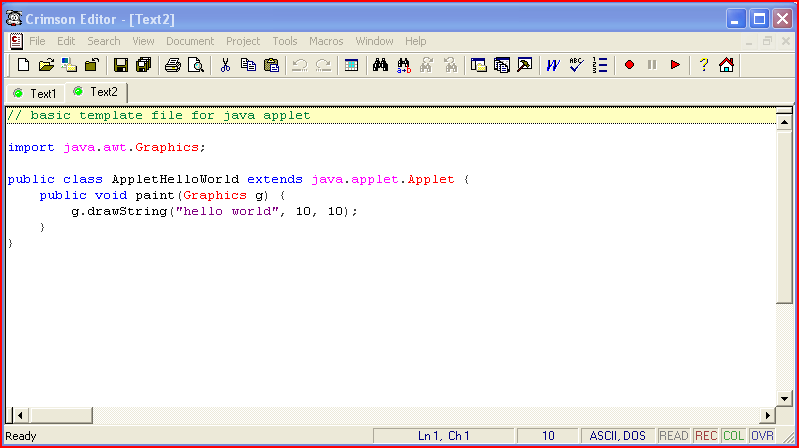Click on the 'drawString' code text
Screen dimensions: 799x448
127,212
